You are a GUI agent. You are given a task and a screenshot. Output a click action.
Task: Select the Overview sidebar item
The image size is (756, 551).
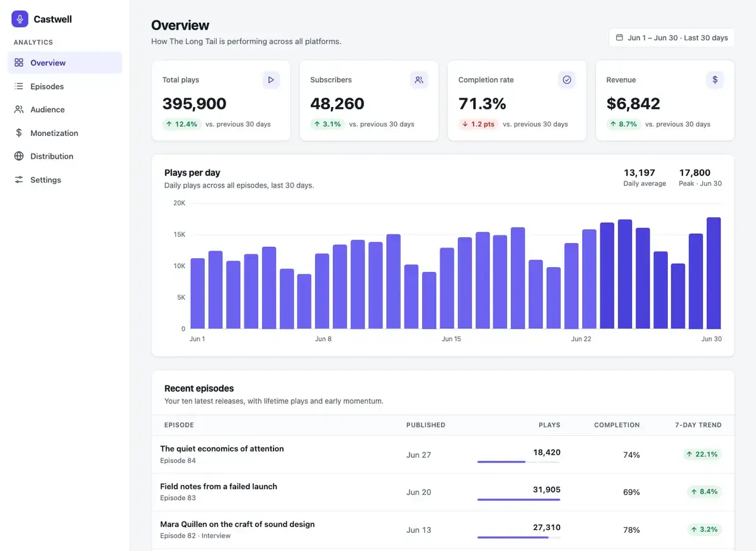(x=65, y=63)
